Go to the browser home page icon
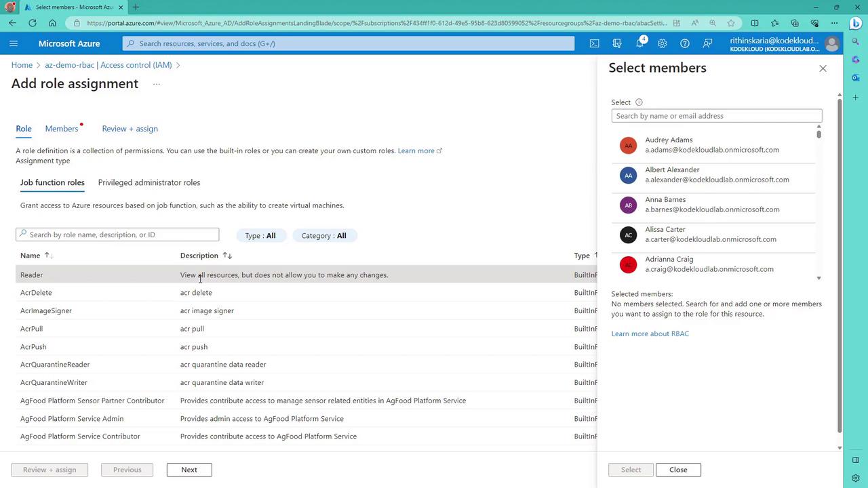Image resolution: width=868 pixels, height=488 pixels. (52, 23)
